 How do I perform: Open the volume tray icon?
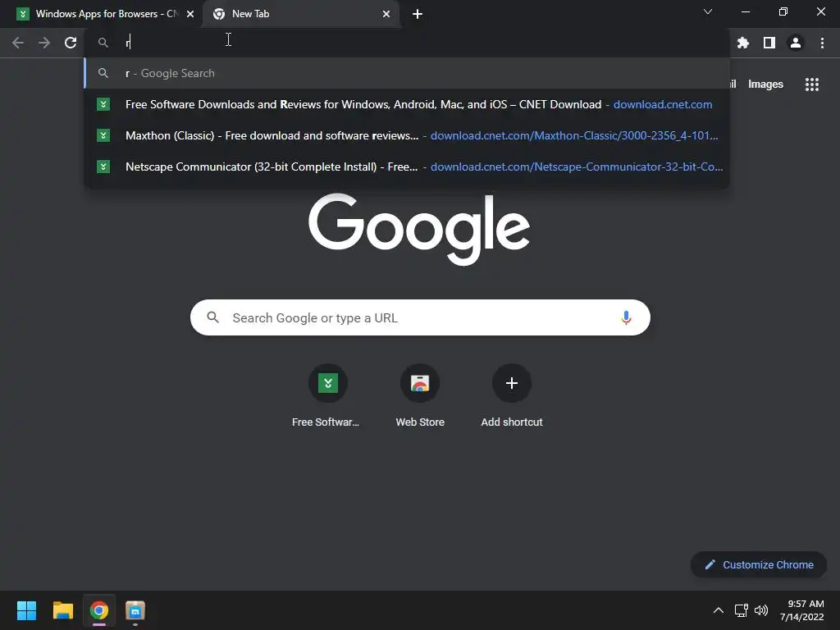click(761, 610)
